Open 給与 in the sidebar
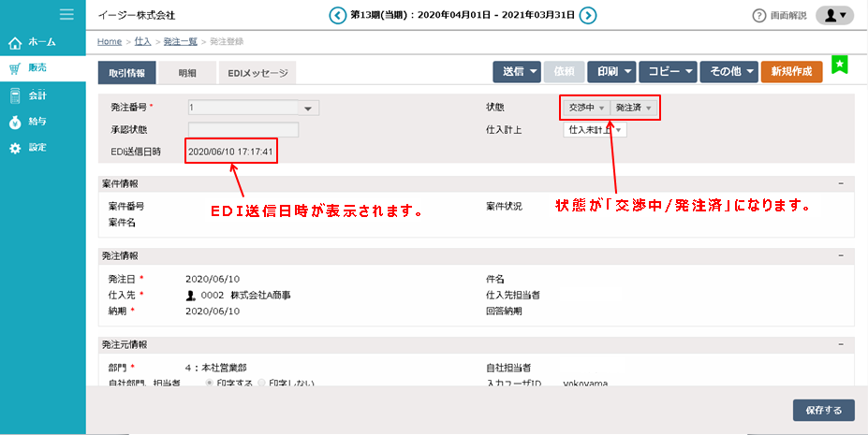The image size is (868, 435). click(x=37, y=122)
